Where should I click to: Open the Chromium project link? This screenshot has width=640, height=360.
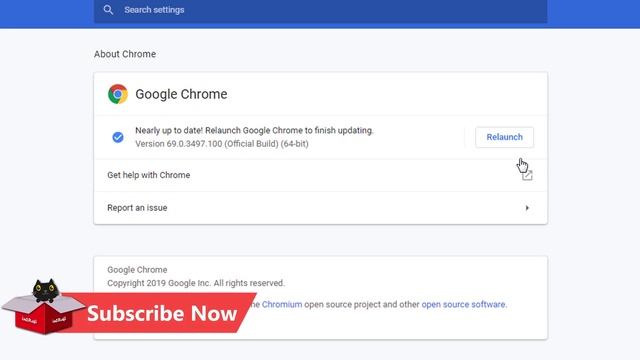282,304
